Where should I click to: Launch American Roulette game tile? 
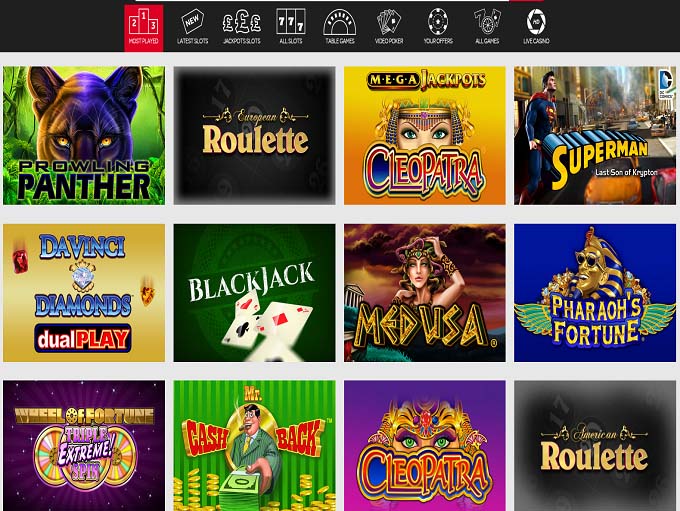click(595, 446)
